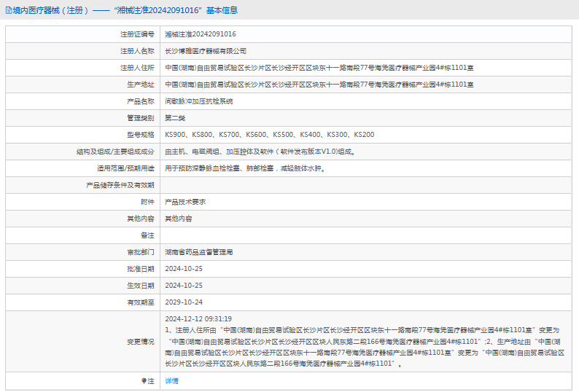This screenshot has height=392, width=579.
Task: Click the 注册人住所 row label
Action: (137, 68)
